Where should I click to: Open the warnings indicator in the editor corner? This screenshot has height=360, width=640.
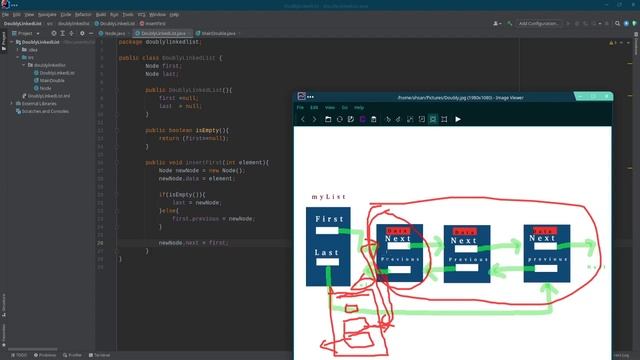pyautogui.click(x=613, y=42)
